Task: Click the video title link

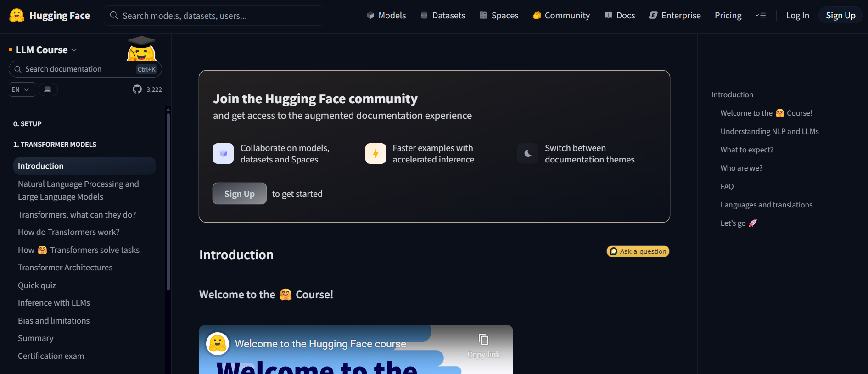Action: tap(320, 344)
